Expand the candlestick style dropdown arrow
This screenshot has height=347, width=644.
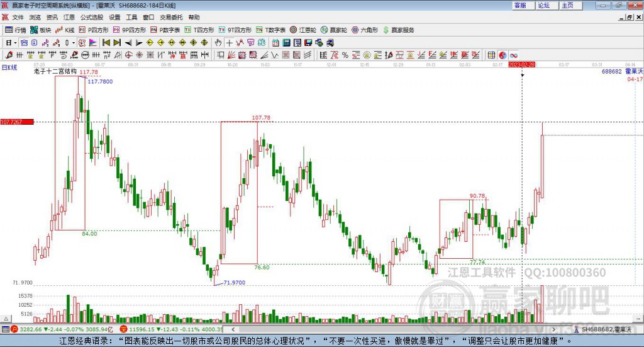(74, 43)
